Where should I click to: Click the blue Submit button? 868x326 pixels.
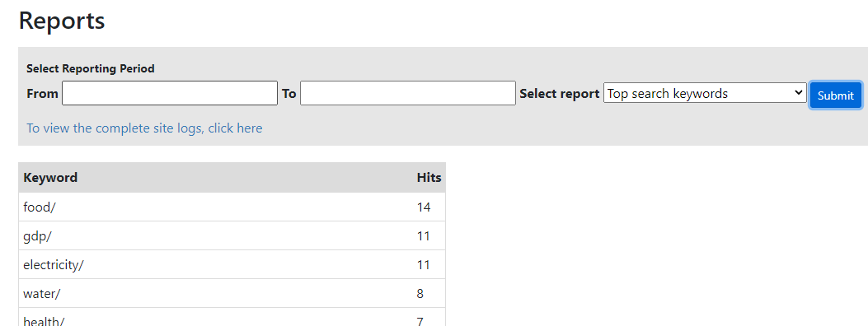click(x=835, y=95)
